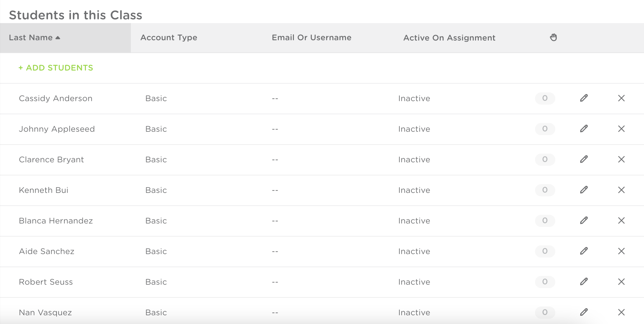The height and width of the screenshot is (324, 644).
Task: Click Basic account type for Robert Seuss
Action: tap(156, 282)
